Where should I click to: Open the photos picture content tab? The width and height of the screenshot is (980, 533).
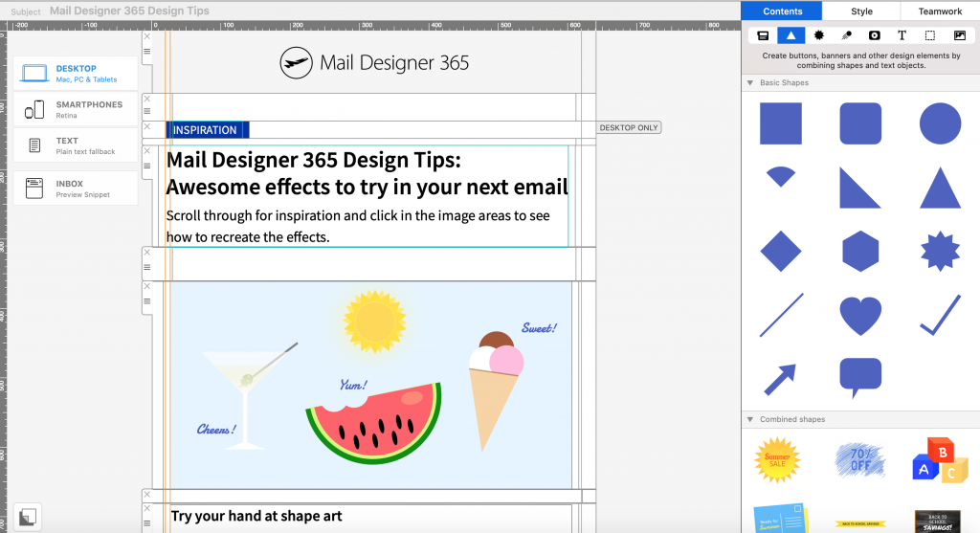coord(959,35)
